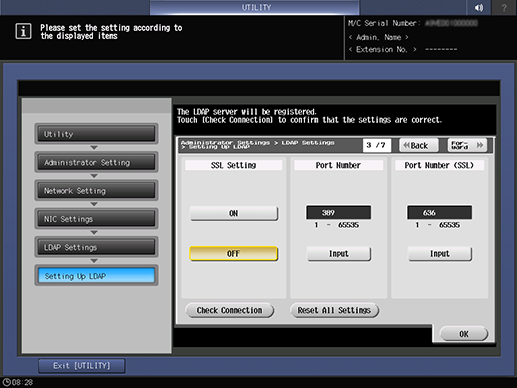
Task: Go Back to the previous page
Action: coord(418,145)
